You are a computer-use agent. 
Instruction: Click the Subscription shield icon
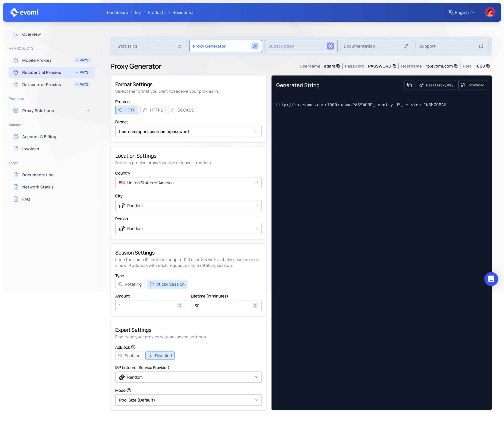331,45
